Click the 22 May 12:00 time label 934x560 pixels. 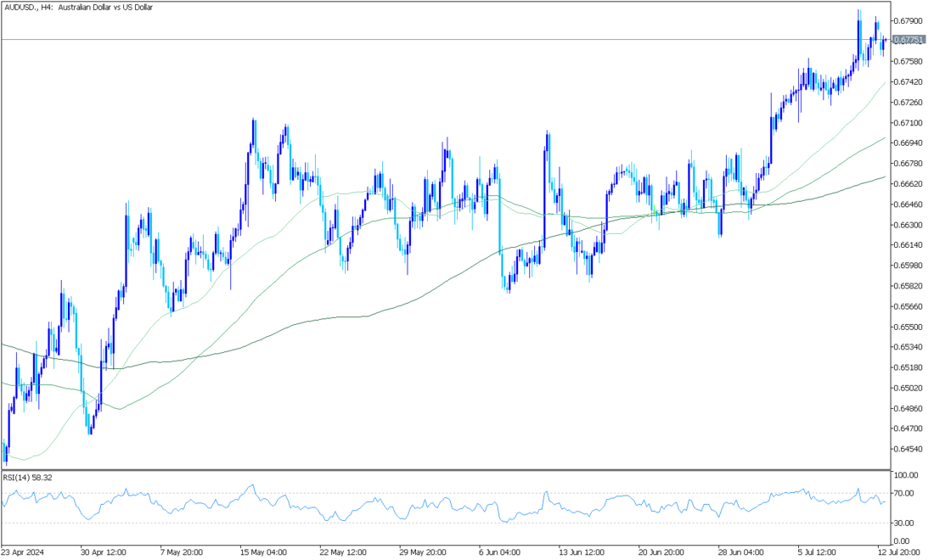[342, 552]
